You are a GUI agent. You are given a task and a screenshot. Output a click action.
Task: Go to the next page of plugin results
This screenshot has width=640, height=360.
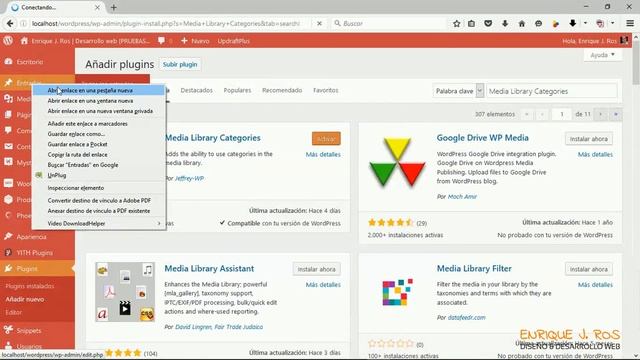(x=600, y=114)
